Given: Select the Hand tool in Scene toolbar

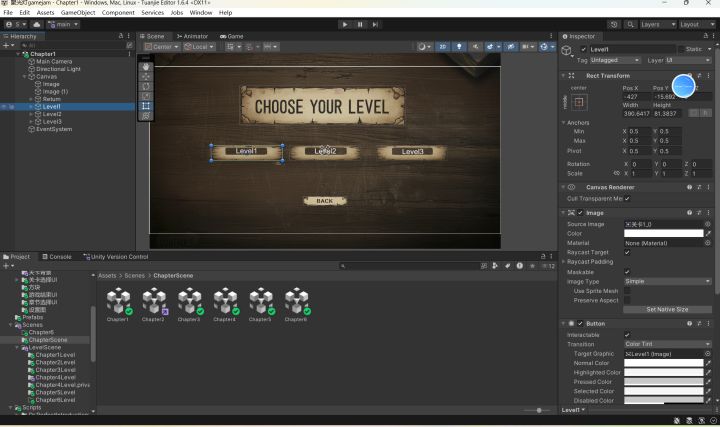Looking at the screenshot, I should point(147,66).
